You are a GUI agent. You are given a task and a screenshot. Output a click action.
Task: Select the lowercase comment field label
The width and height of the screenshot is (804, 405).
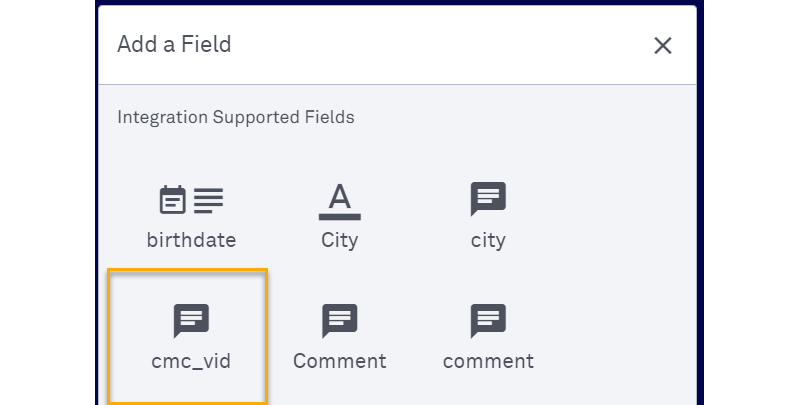point(488,361)
